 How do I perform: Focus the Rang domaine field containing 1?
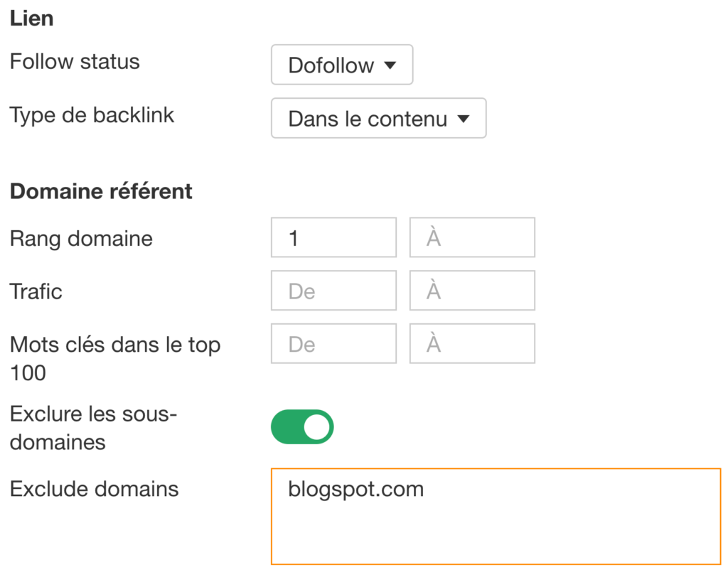click(x=333, y=237)
